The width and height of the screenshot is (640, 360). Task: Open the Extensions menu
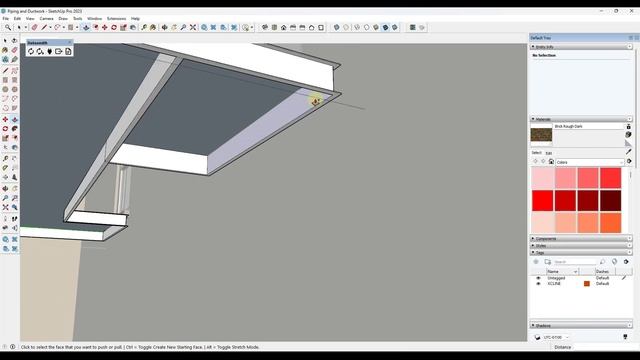pos(116,19)
